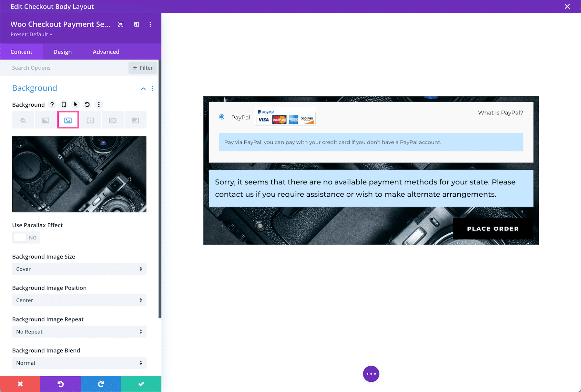Open the Background Image Size dropdown
Image resolution: width=581 pixels, height=392 pixels.
[79, 269]
